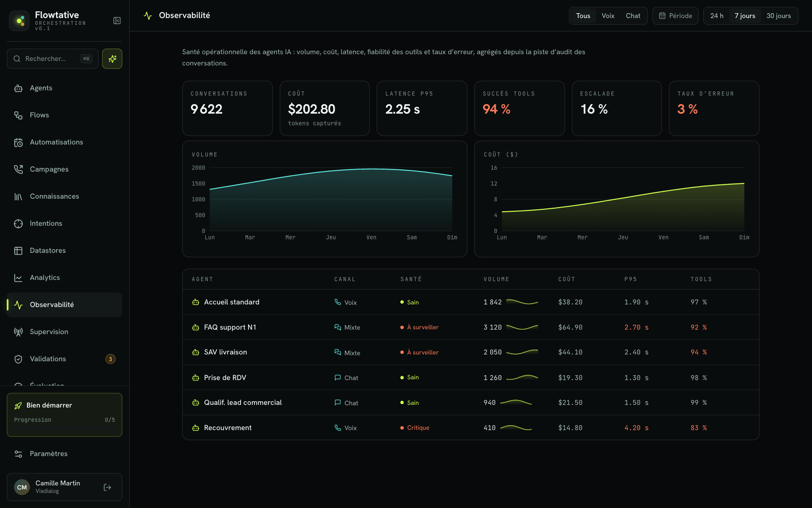The width and height of the screenshot is (812, 508).
Task: Click the search magnifier icon
Action: point(17,59)
